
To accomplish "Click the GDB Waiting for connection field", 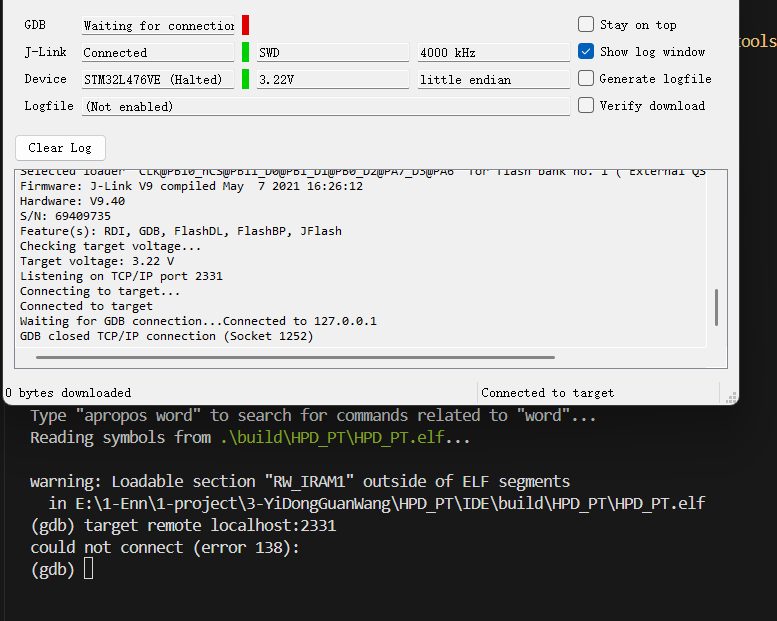I will 158,26.
